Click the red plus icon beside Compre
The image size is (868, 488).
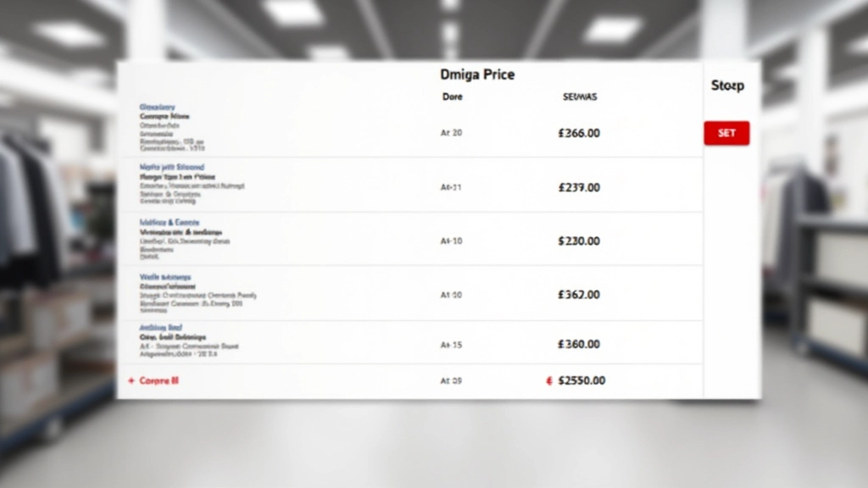131,381
